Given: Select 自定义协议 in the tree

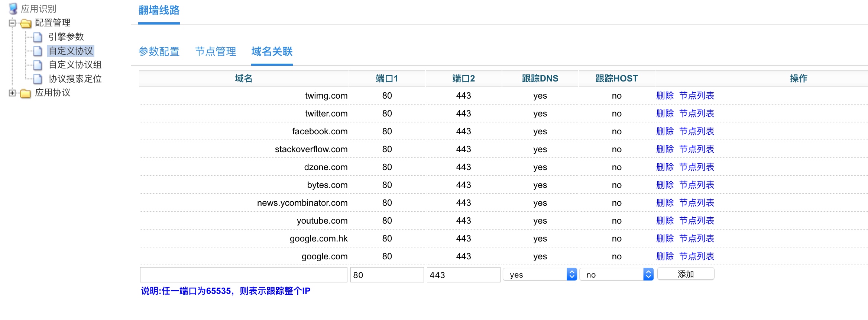Looking at the screenshot, I should (x=71, y=51).
